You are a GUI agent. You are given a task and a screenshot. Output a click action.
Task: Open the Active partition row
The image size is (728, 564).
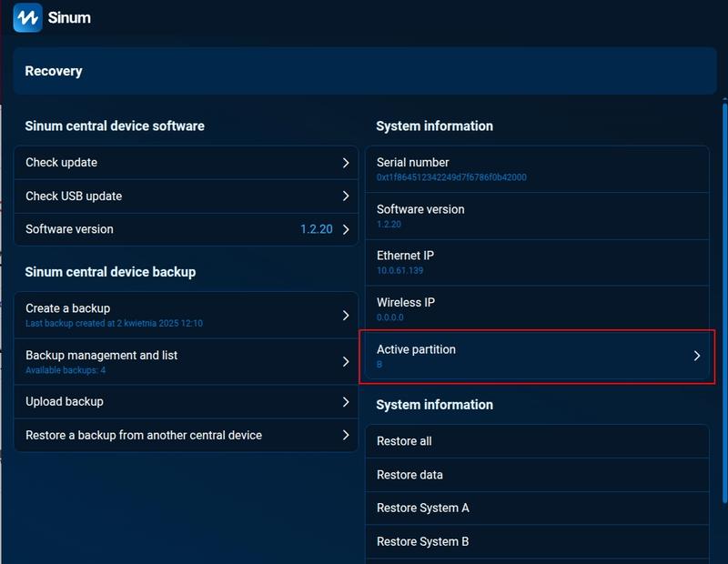coord(537,357)
